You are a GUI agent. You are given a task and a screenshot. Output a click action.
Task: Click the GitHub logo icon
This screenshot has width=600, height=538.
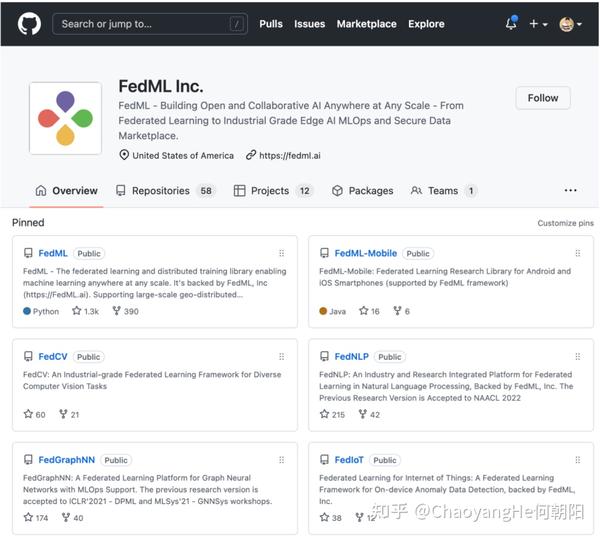29,23
